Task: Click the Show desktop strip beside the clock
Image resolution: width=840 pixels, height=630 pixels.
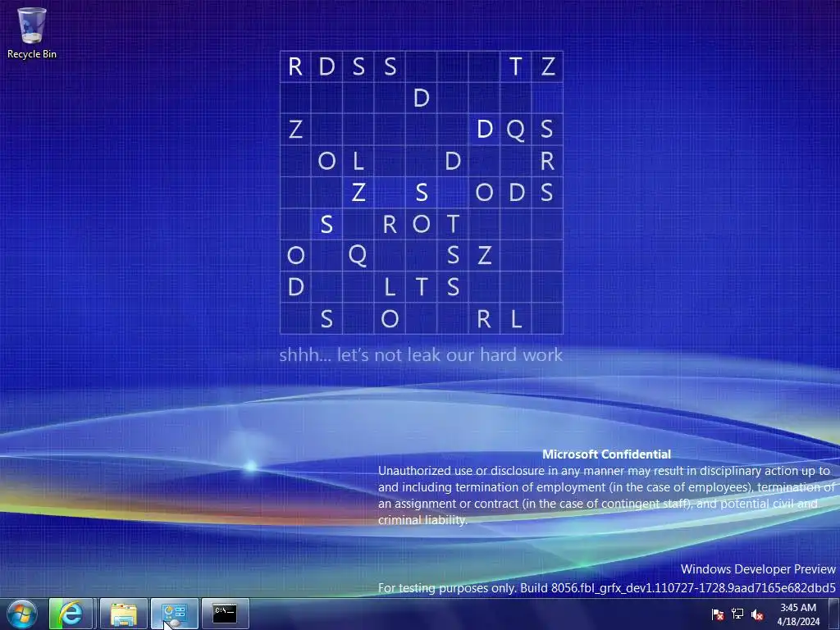Action: (x=834, y=614)
